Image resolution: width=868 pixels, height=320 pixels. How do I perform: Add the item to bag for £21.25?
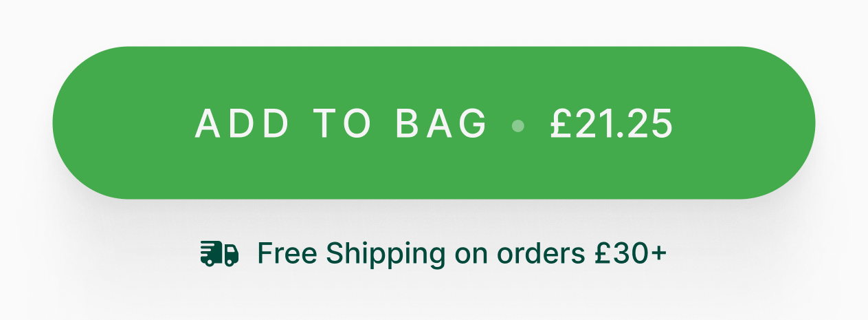434,123
